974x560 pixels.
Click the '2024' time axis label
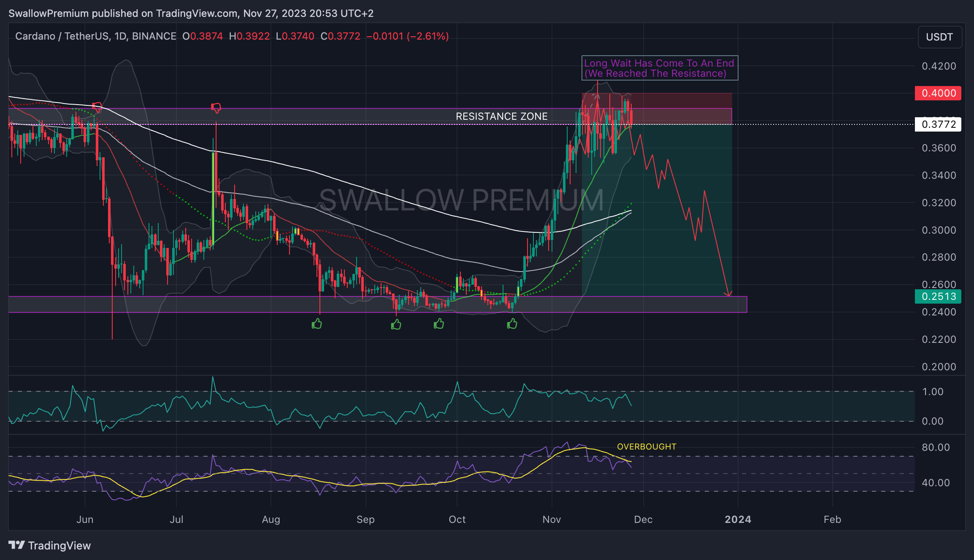(738, 520)
